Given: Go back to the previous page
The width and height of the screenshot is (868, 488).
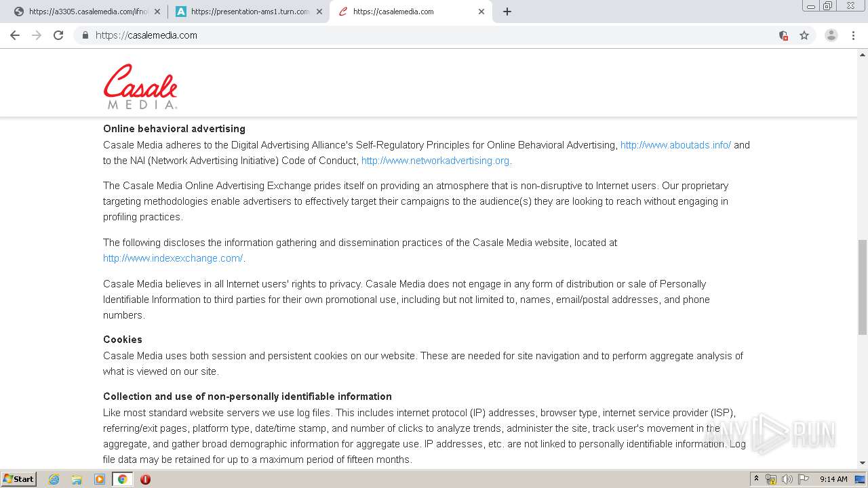Looking at the screenshot, I should coord(15,35).
